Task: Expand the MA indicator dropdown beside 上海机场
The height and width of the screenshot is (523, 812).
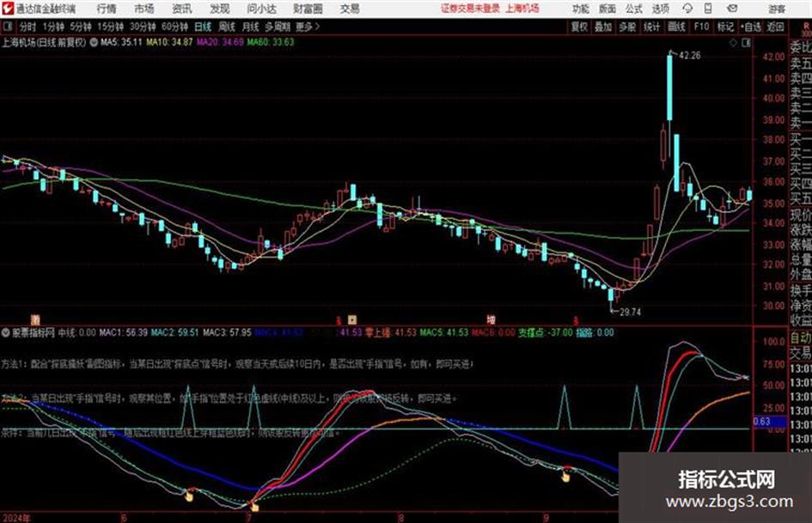Action: tap(94, 42)
